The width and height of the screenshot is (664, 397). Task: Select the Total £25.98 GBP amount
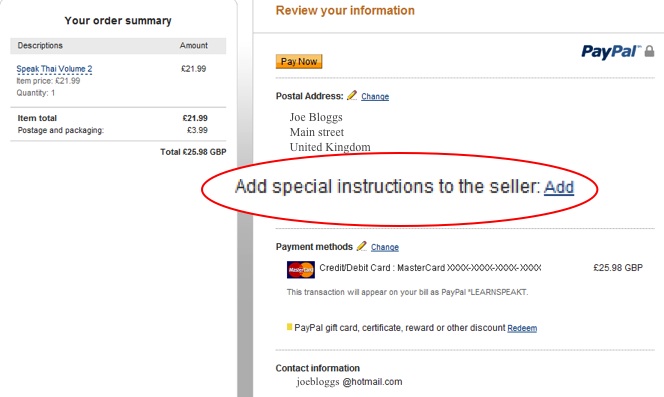tap(193, 152)
